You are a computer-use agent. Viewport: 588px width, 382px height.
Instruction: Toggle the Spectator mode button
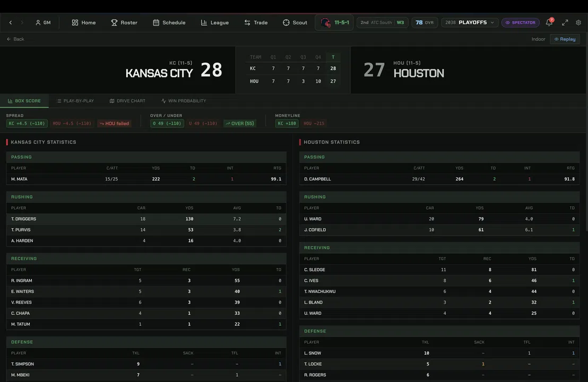coord(521,22)
